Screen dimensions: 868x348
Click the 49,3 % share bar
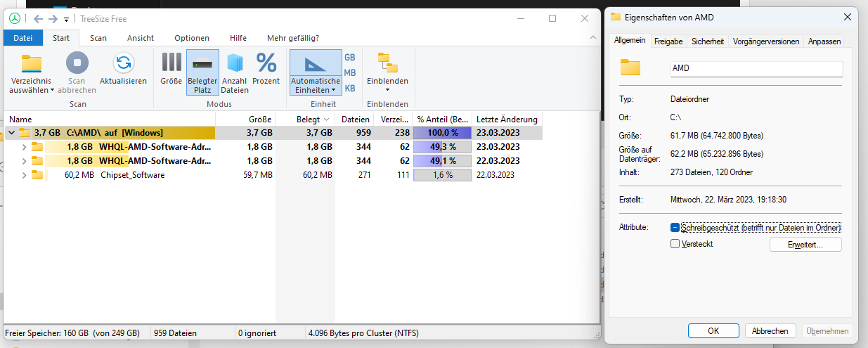click(442, 147)
